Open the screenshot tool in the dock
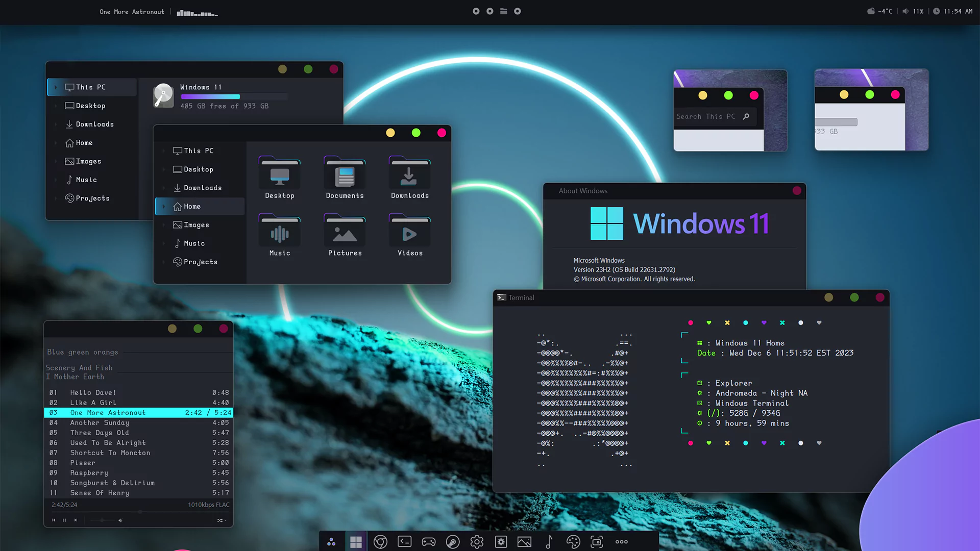The width and height of the screenshot is (980, 551). tap(597, 542)
